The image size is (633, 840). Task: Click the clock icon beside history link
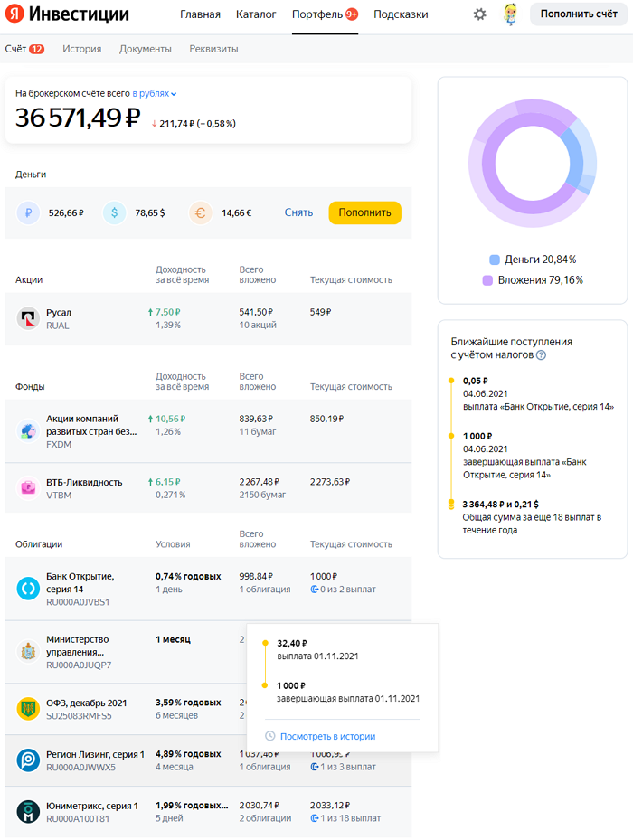click(270, 736)
